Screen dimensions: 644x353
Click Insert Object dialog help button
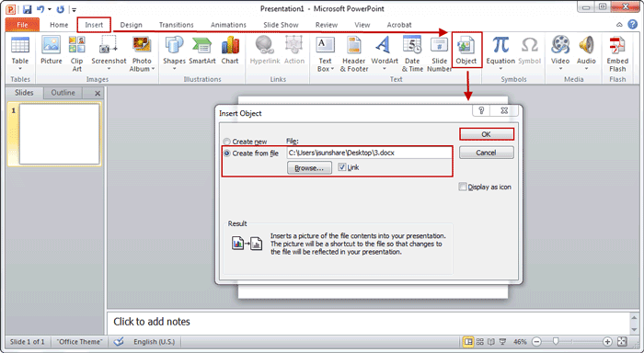(481, 110)
